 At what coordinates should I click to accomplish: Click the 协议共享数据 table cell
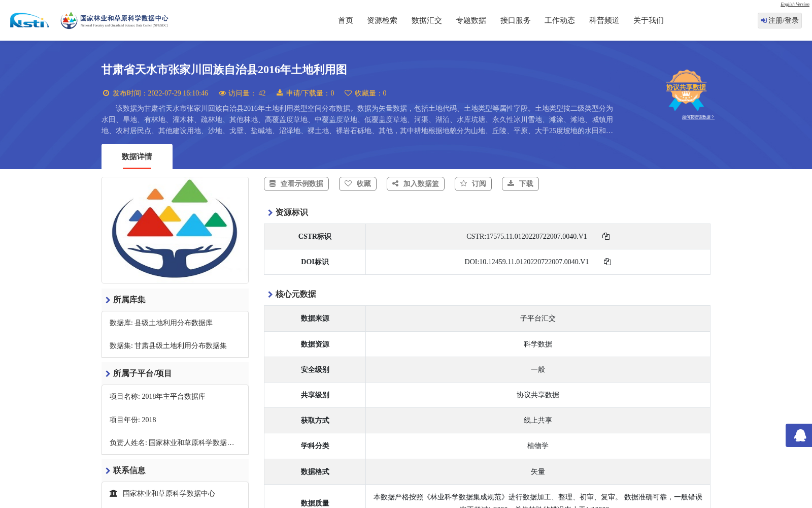pyautogui.click(x=538, y=395)
